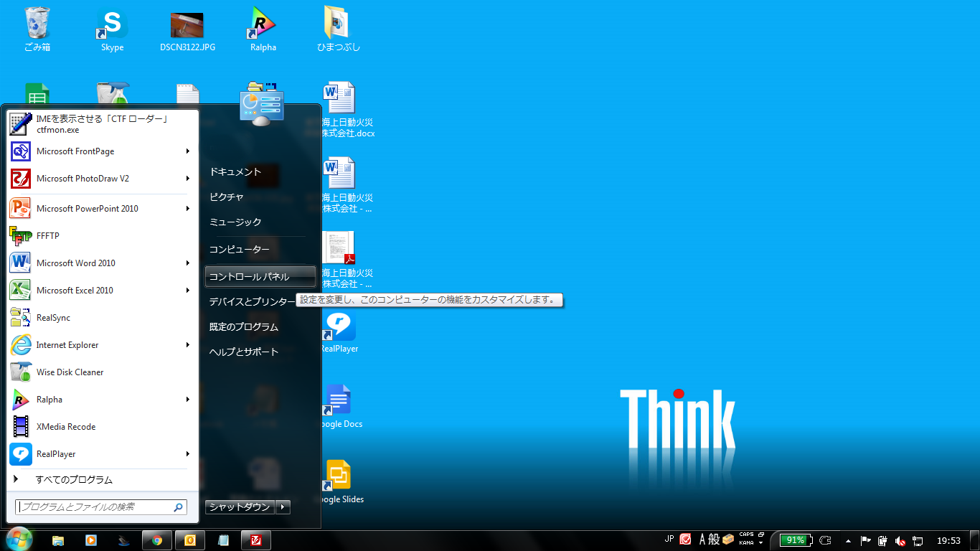Click the Windows Start orb button
Viewport: 980px width, 551px height.
pos(19,540)
